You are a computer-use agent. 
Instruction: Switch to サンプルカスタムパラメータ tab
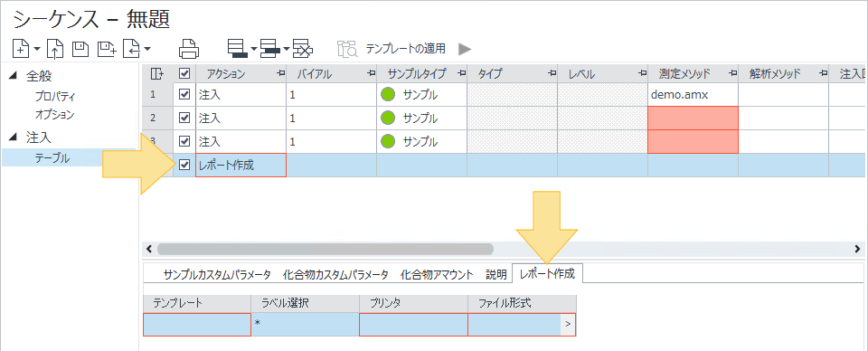(217, 274)
